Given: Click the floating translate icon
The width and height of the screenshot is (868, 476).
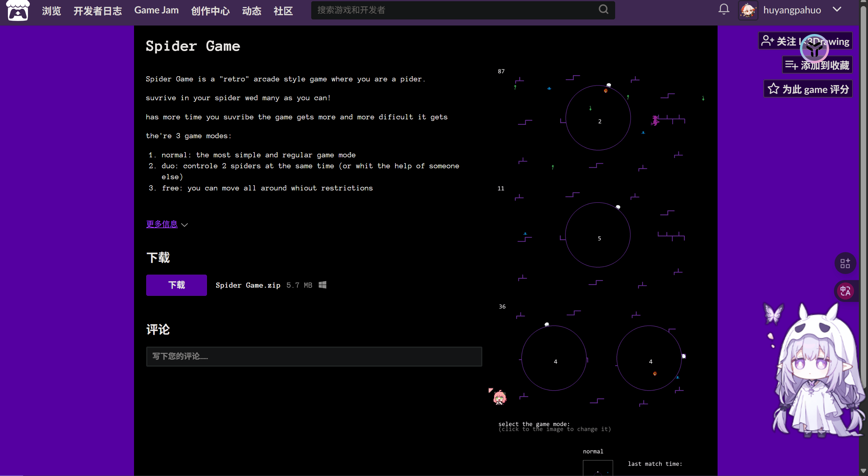Looking at the screenshot, I should coord(845,291).
